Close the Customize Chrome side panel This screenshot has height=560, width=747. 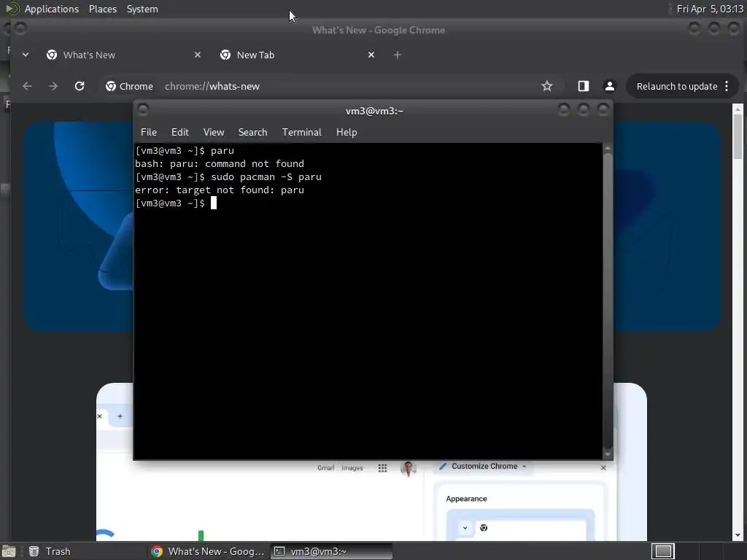[603, 467]
